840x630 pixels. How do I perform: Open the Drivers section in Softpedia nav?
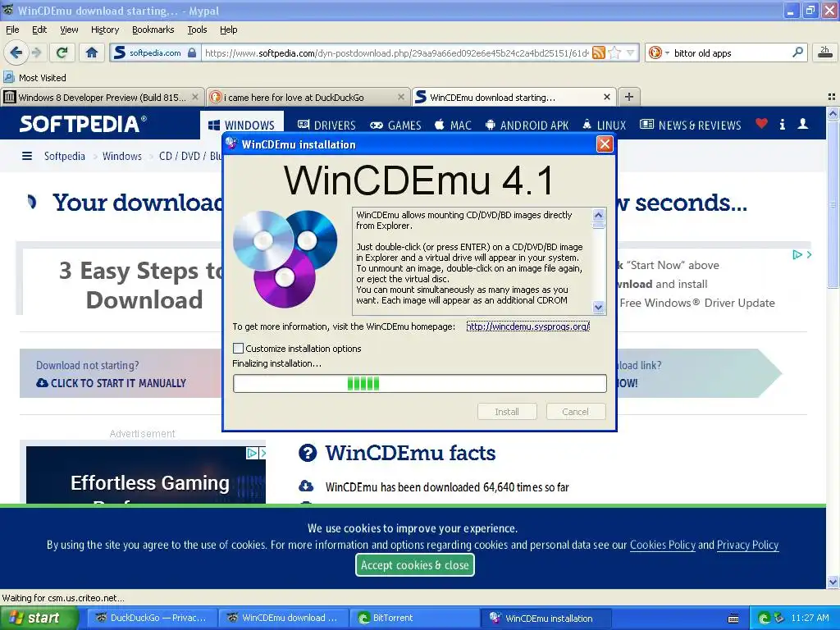click(326, 126)
